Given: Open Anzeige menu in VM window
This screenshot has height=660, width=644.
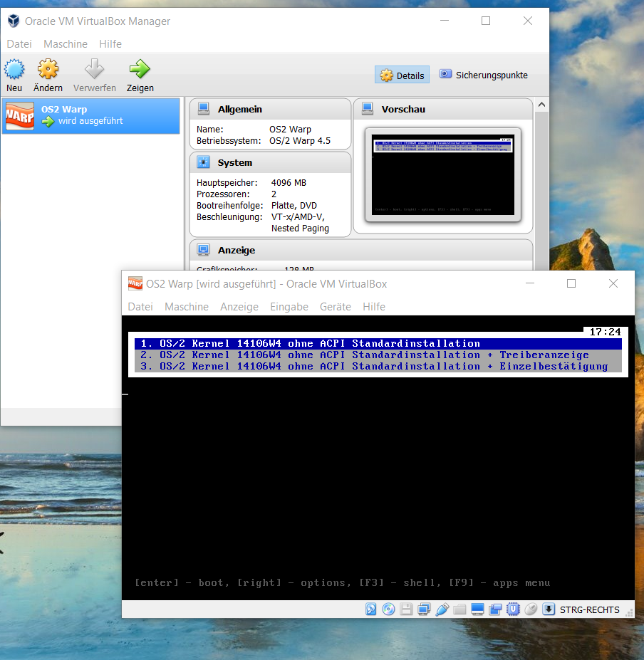Looking at the screenshot, I should click(239, 306).
